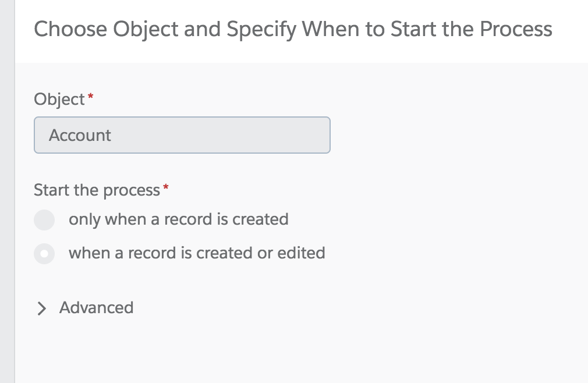The height and width of the screenshot is (383, 588).
Task: Click the "Start the process" label
Action: [97, 190]
